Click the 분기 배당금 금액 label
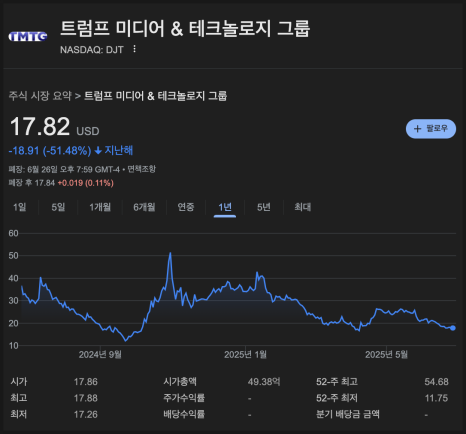Screen dimensions: 466x434 348,414
